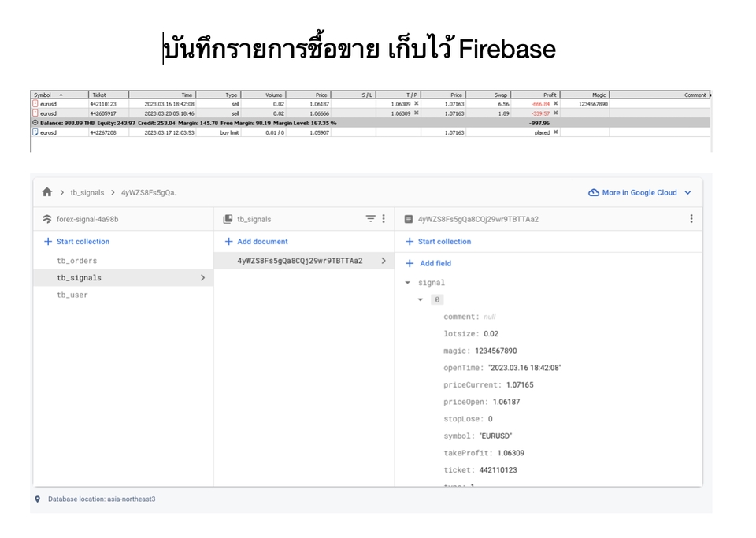Click the 4yWZS8Fs5gQa. breadcrumb item
756x538 pixels.
pyautogui.click(x=149, y=192)
